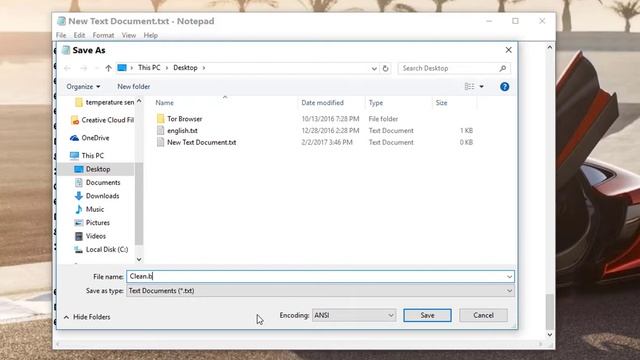Open Notepad Help menu
640x360 pixels.
tap(151, 36)
